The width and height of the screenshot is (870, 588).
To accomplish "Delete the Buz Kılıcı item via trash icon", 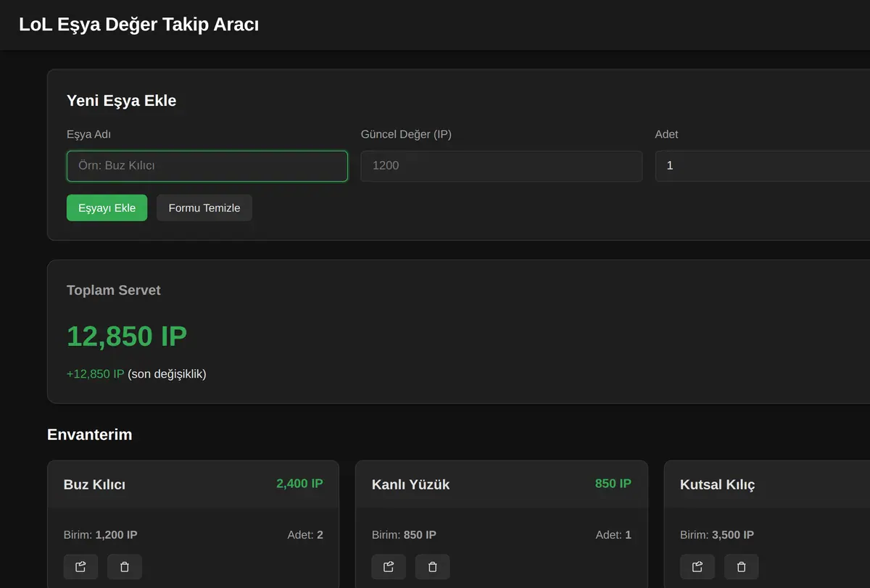I will coord(125,567).
